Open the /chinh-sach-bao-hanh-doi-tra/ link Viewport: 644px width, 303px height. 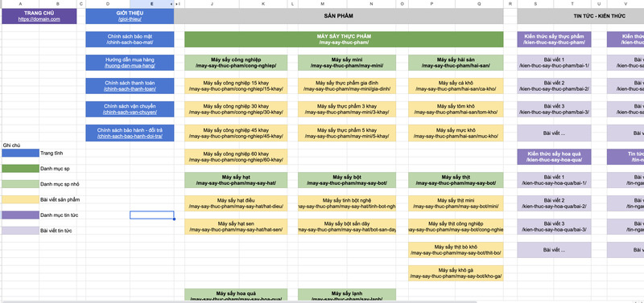(130, 136)
